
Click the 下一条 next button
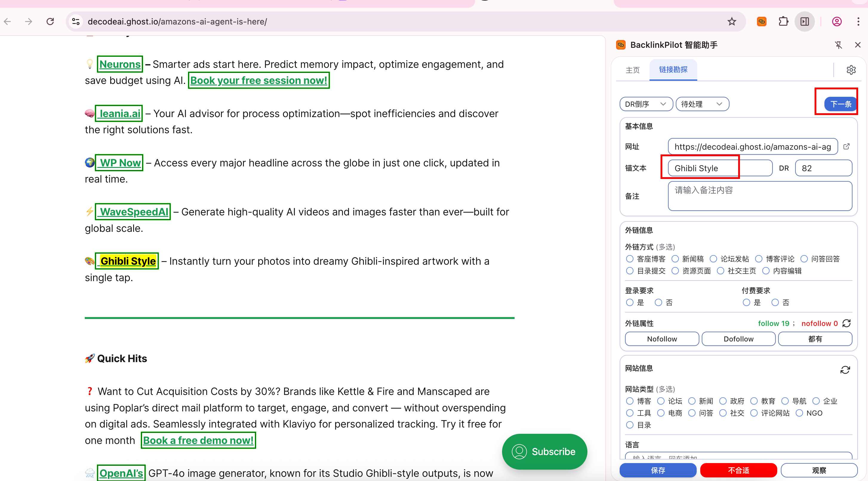click(x=840, y=104)
